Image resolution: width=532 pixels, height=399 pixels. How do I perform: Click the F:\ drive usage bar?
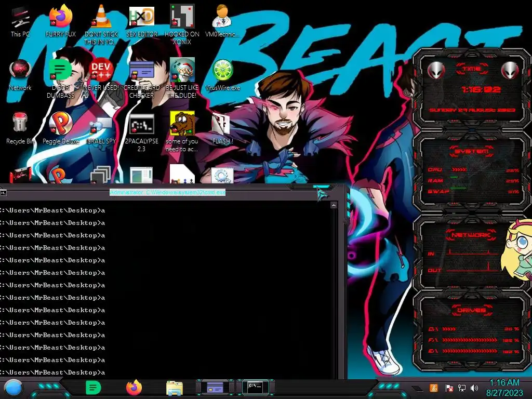[x=470, y=340]
